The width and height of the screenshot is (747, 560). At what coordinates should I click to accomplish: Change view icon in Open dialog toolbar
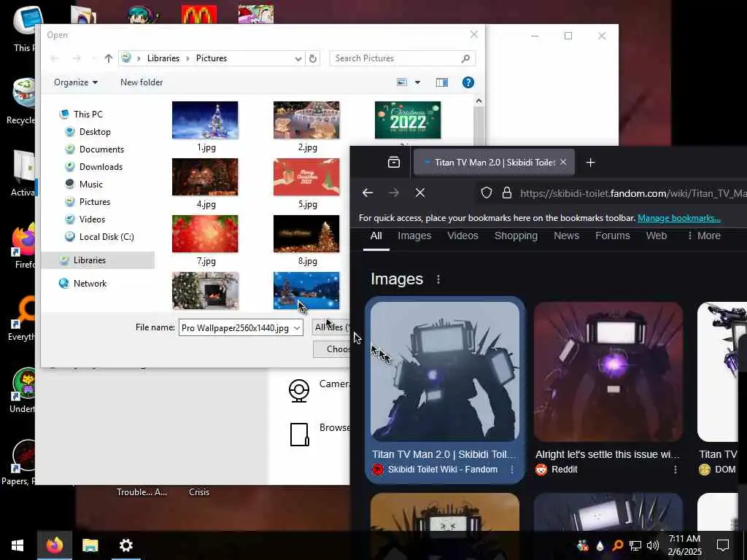(x=402, y=82)
